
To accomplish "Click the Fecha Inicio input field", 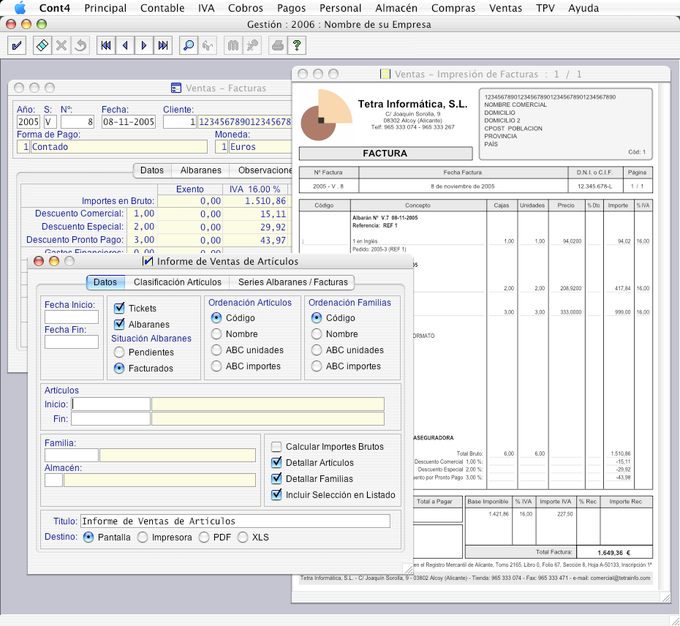I will 71,318.
